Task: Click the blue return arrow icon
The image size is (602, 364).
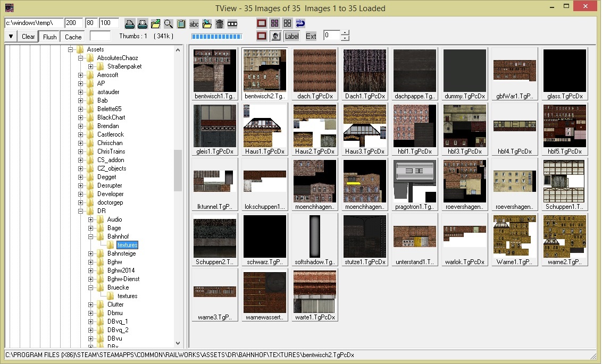Action: (x=300, y=23)
